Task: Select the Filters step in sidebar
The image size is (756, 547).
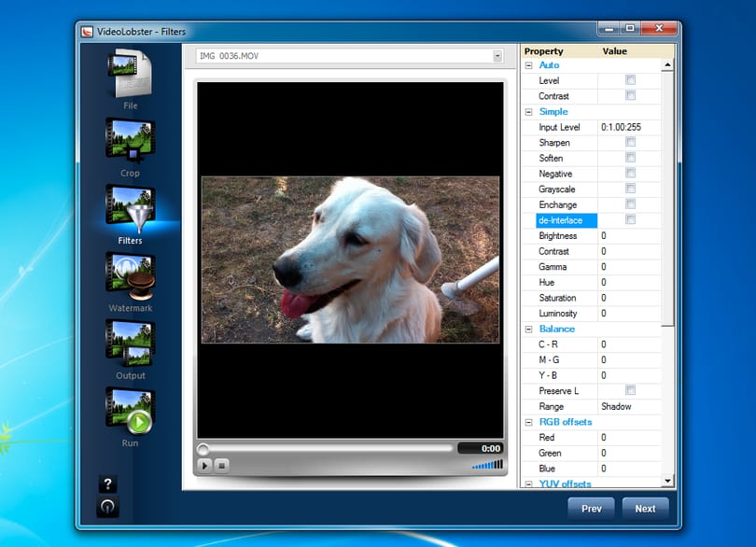Action: coord(130,215)
